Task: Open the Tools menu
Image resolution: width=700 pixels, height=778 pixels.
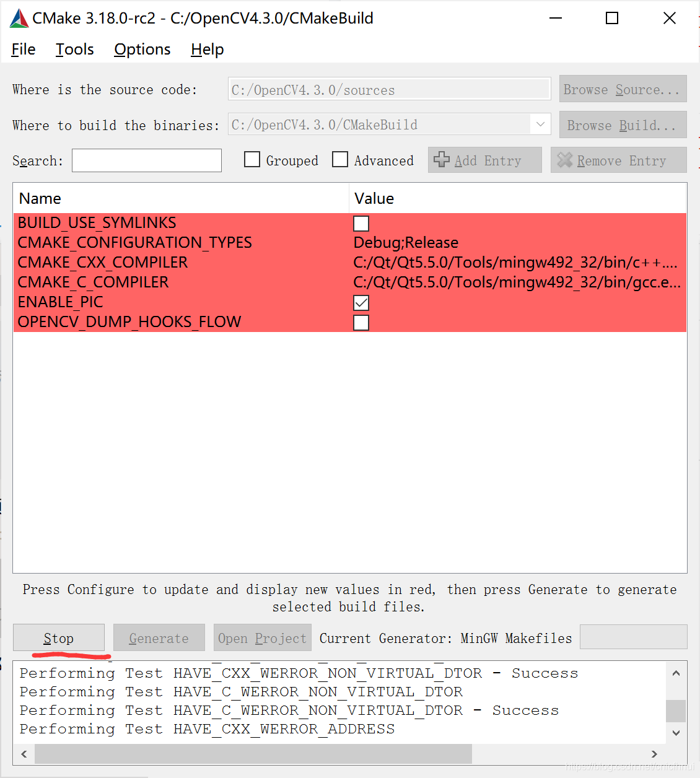Action: (75, 50)
